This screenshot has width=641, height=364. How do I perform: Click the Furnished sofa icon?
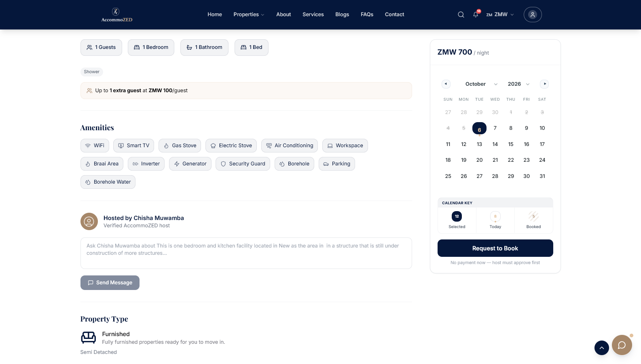point(89,337)
